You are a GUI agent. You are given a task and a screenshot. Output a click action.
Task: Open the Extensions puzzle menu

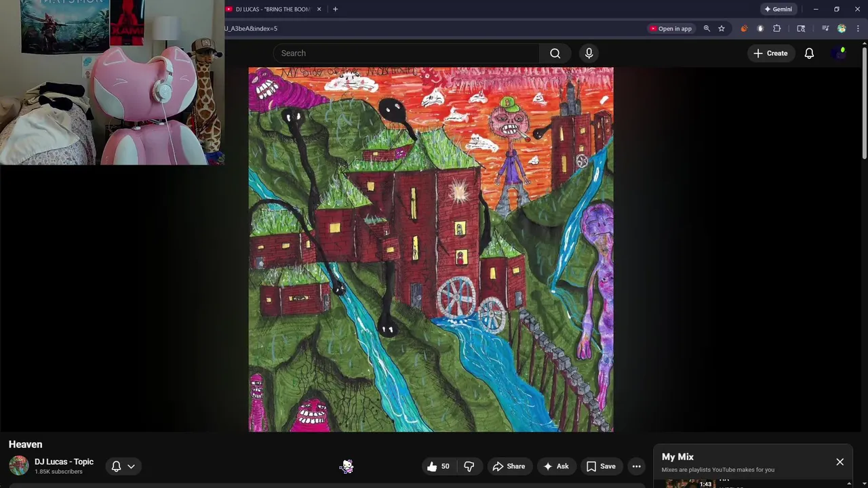[x=777, y=28]
